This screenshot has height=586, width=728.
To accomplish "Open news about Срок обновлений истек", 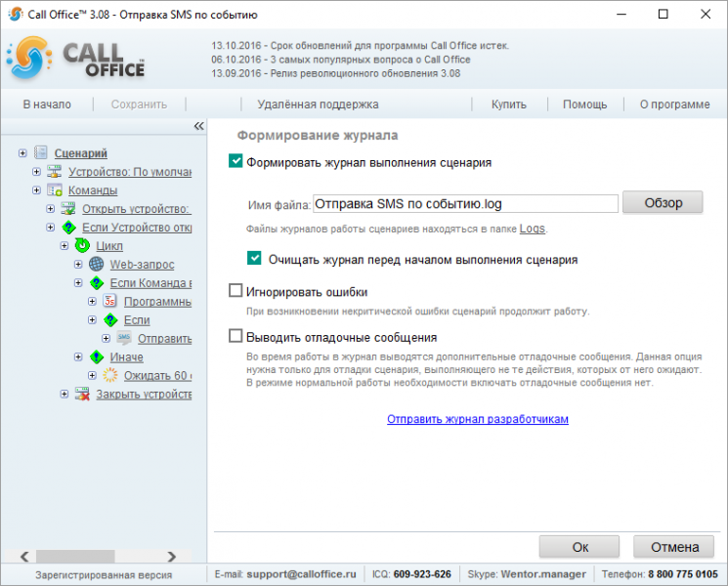I will 361,46.
